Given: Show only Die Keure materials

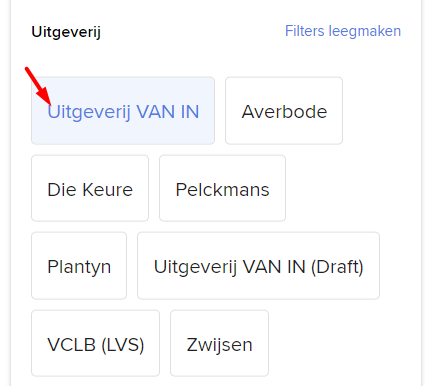Looking at the screenshot, I should point(90,188).
